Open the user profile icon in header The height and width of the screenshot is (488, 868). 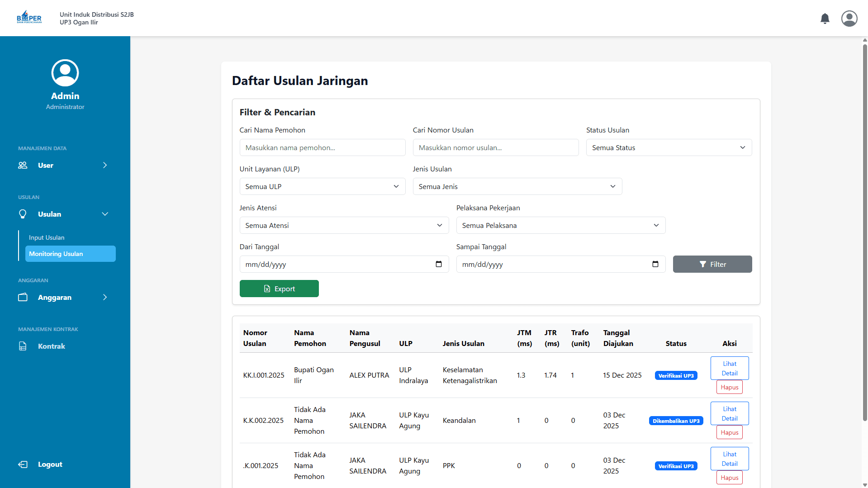pos(849,19)
